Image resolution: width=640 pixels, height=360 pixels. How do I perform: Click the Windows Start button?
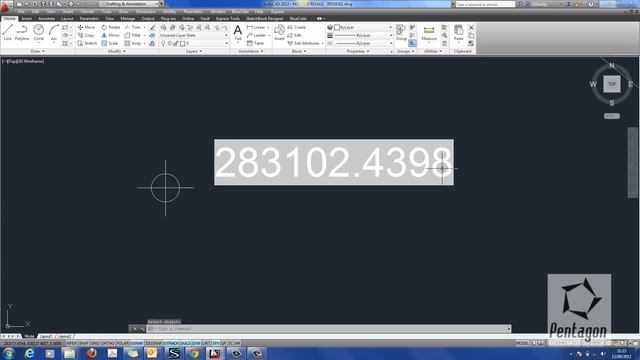[x=9, y=353]
